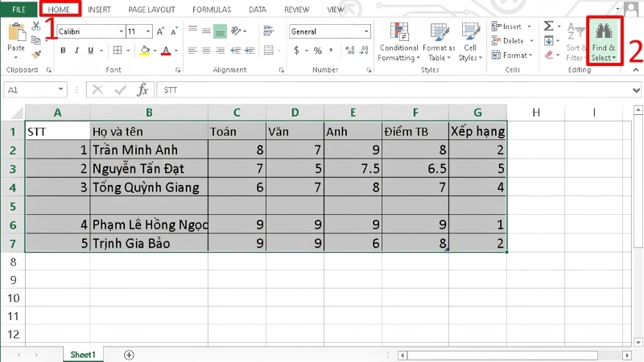
Task: Switch to the HOME tab
Action: 59,10
